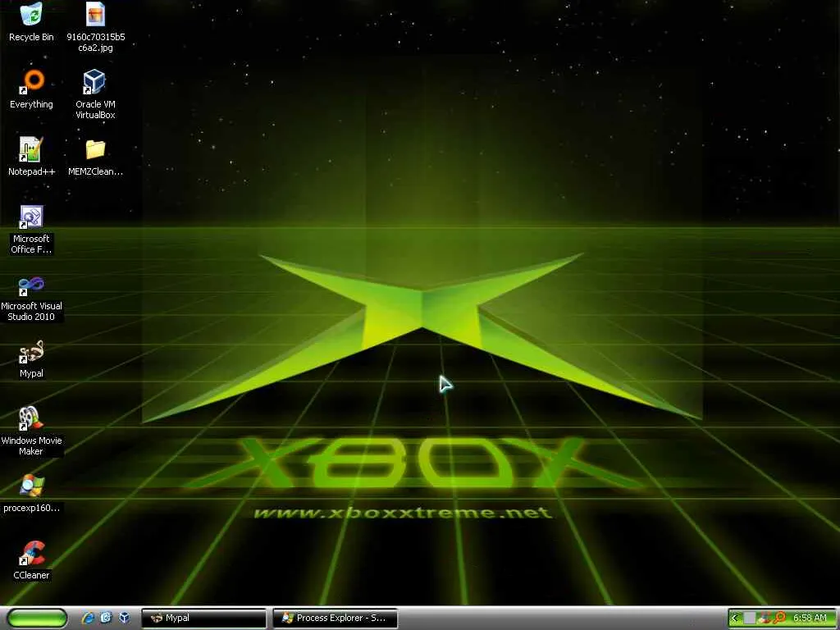The height and width of the screenshot is (630, 840).
Task: Click the green Start button
Action: 37,619
